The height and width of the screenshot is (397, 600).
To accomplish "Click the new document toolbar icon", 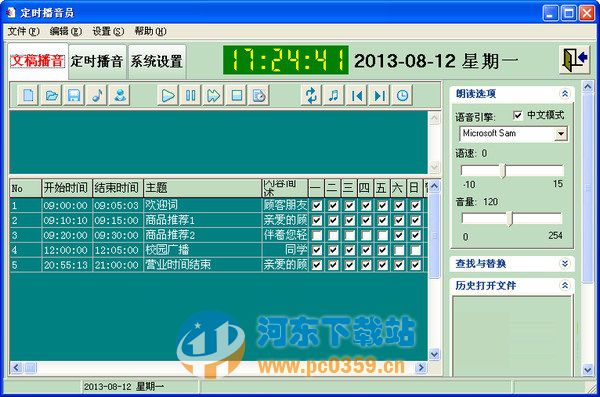I will click(x=29, y=95).
